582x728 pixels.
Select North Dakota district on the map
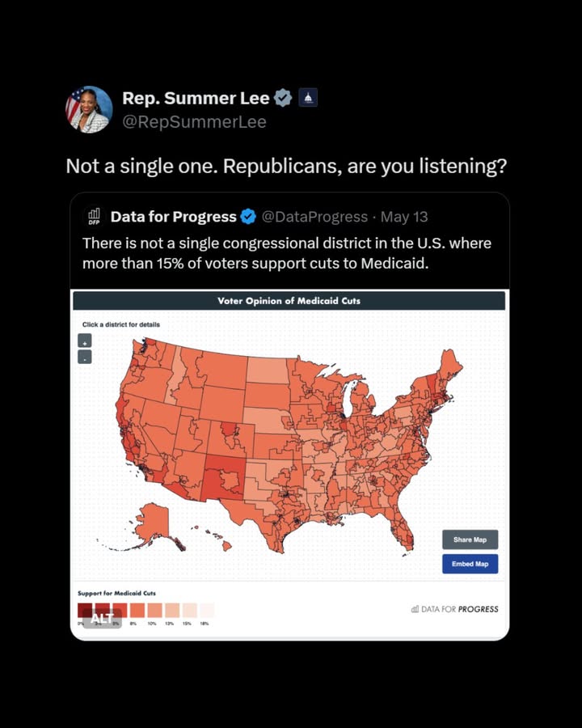coord(267,370)
